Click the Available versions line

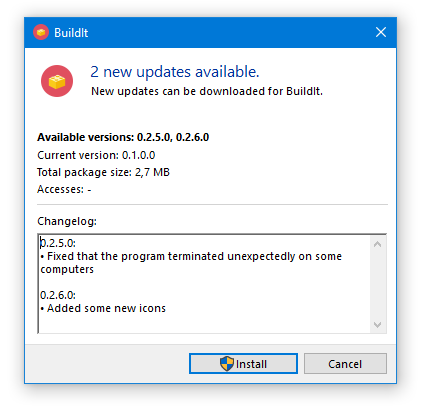pos(123,137)
